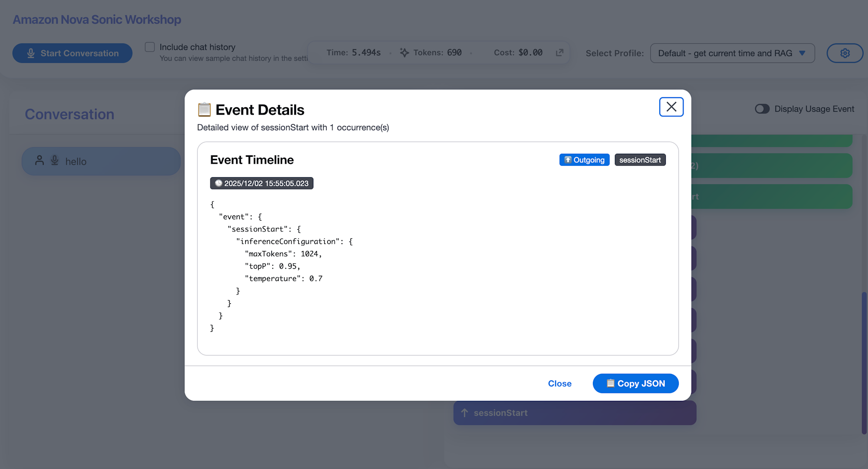Click the events list vertical scrollbar

point(864,363)
